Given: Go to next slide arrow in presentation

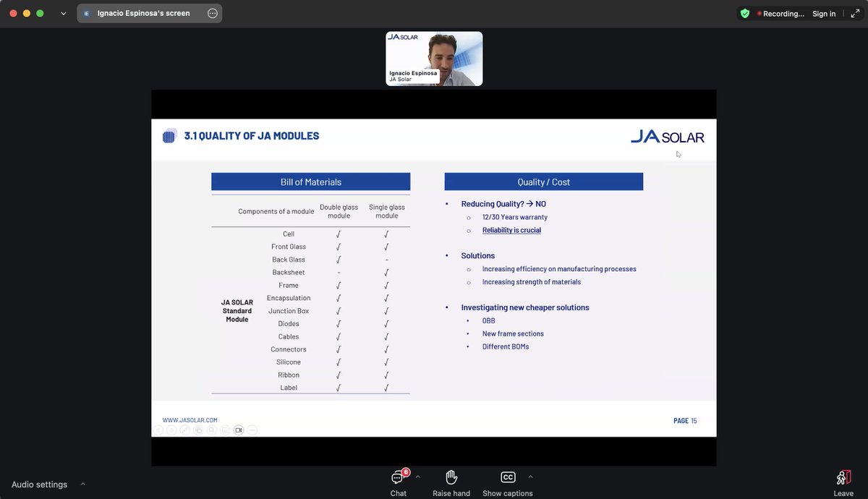Looking at the screenshot, I should [x=171, y=430].
